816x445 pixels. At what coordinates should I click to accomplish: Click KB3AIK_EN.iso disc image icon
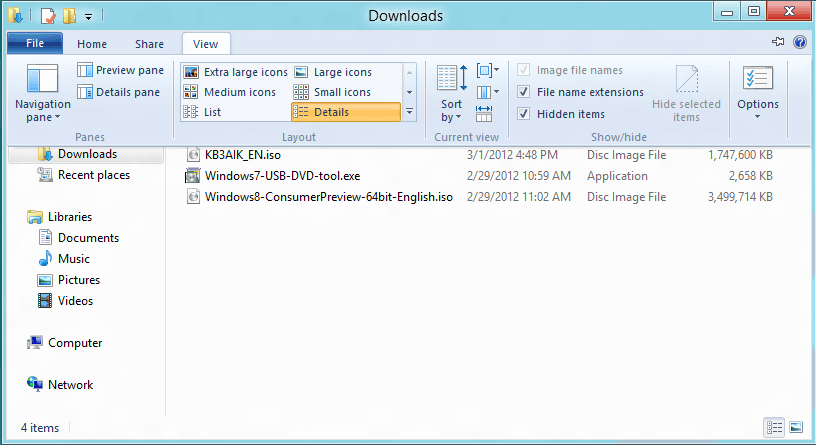193,155
